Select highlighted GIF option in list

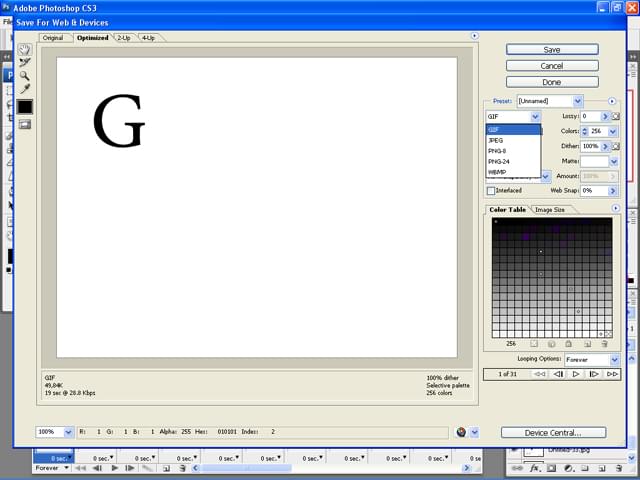click(513, 130)
